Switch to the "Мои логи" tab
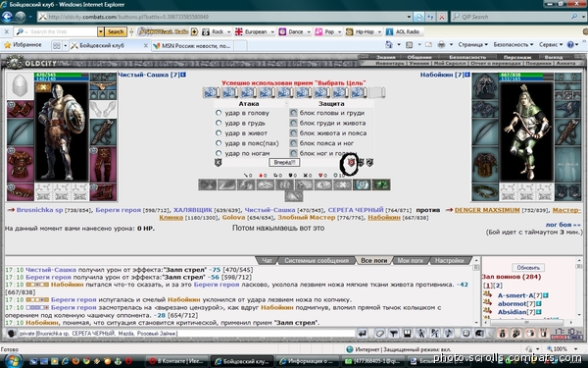This screenshot has height=368, width=588. click(x=411, y=260)
